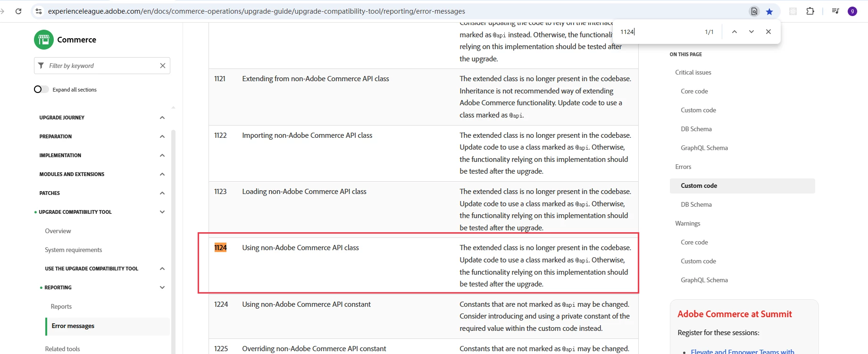
Task: Open the purple profile avatar
Action: [852, 11]
